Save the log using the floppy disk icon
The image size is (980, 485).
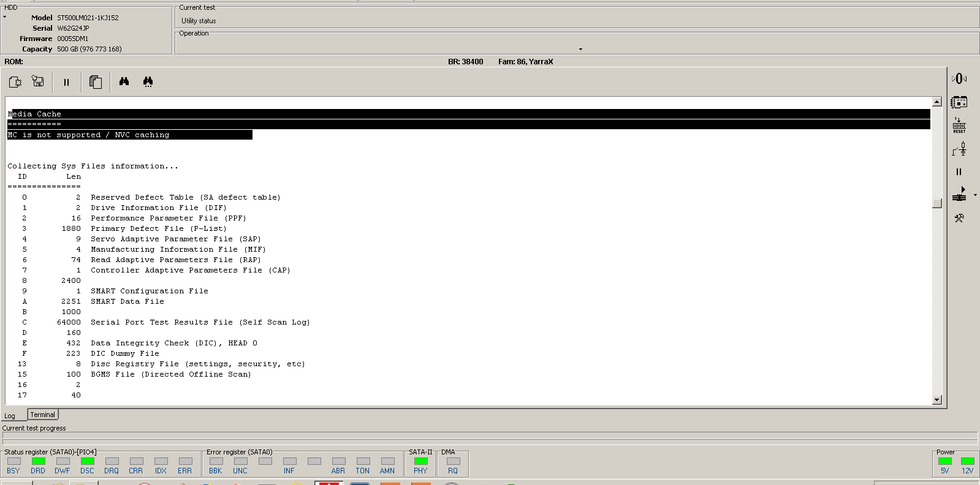[x=38, y=81]
